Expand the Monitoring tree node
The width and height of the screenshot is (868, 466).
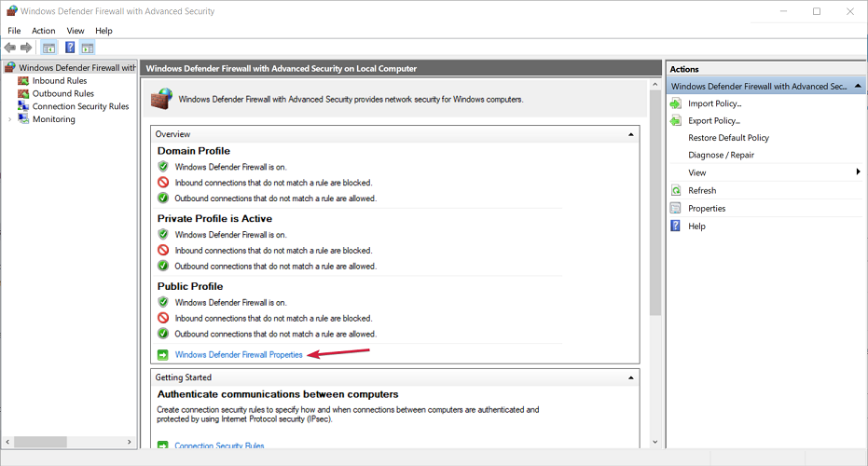point(10,119)
